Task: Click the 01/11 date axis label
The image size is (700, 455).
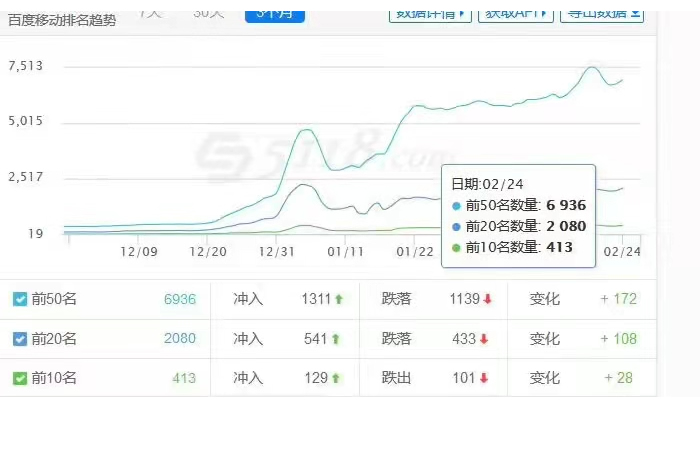Action: (346, 252)
